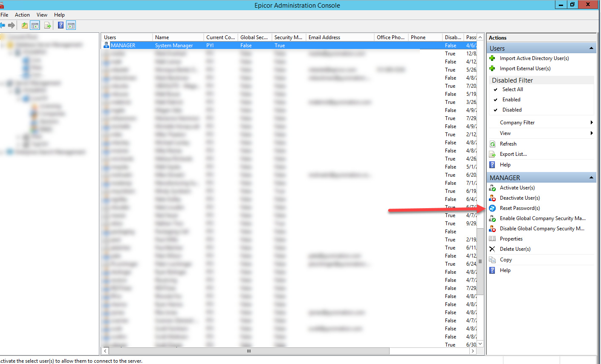
Task: Click the Up One Level folder icon
Action: point(25,26)
